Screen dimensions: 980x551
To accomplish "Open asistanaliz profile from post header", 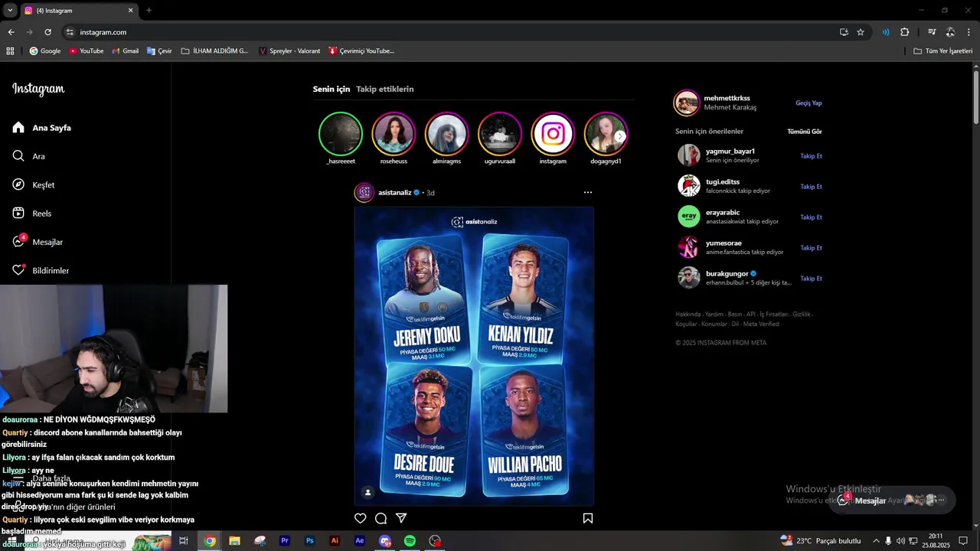I will 394,193.
